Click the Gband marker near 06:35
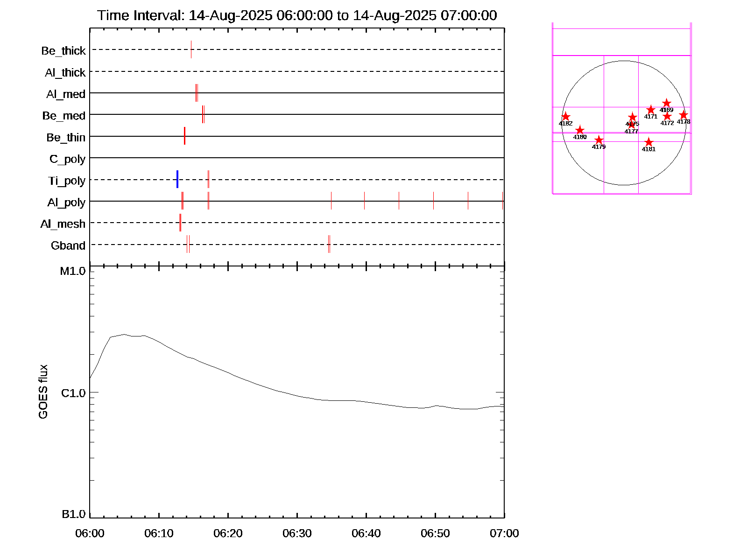The image size is (747, 560). (x=329, y=244)
